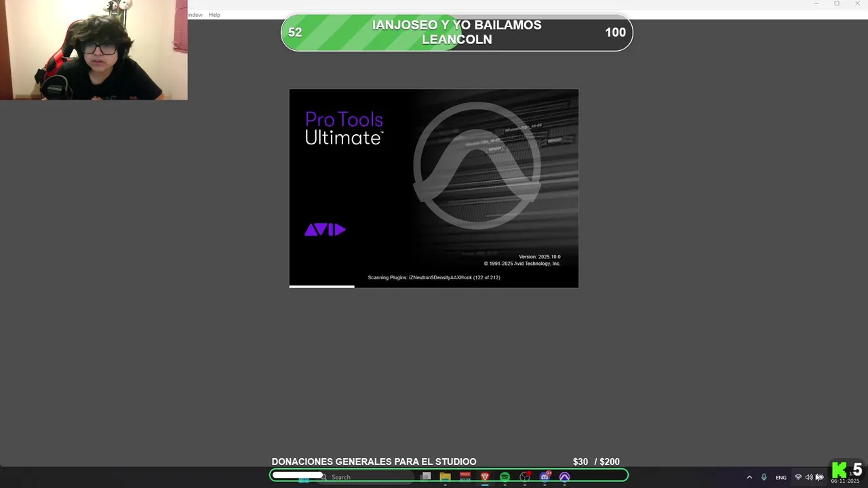
Task: Minimize the Pro Tools window
Action: tap(816, 3)
